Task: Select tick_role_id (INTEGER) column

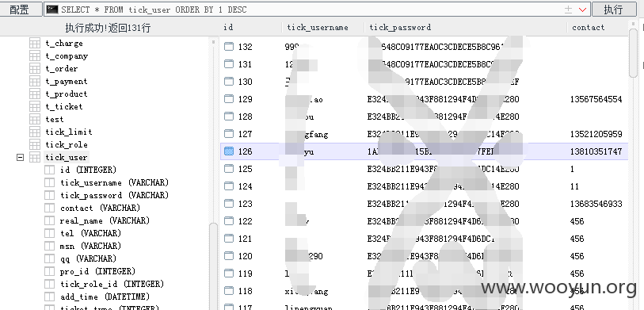Action: pyautogui.click(x=112, y=284)
